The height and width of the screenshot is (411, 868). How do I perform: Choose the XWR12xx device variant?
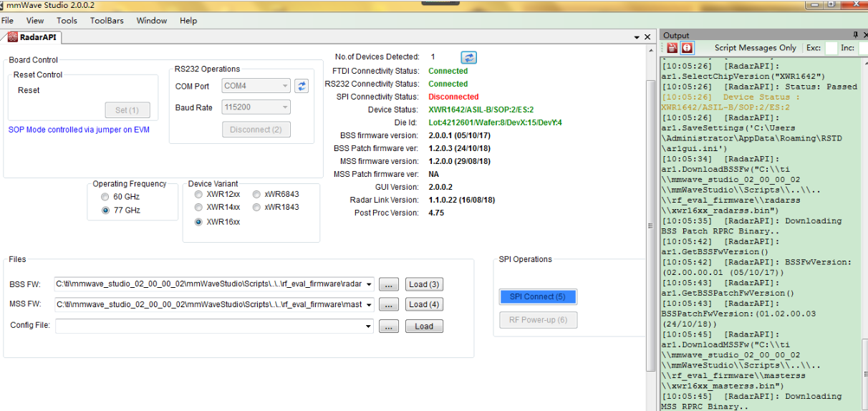click(217, 194)
